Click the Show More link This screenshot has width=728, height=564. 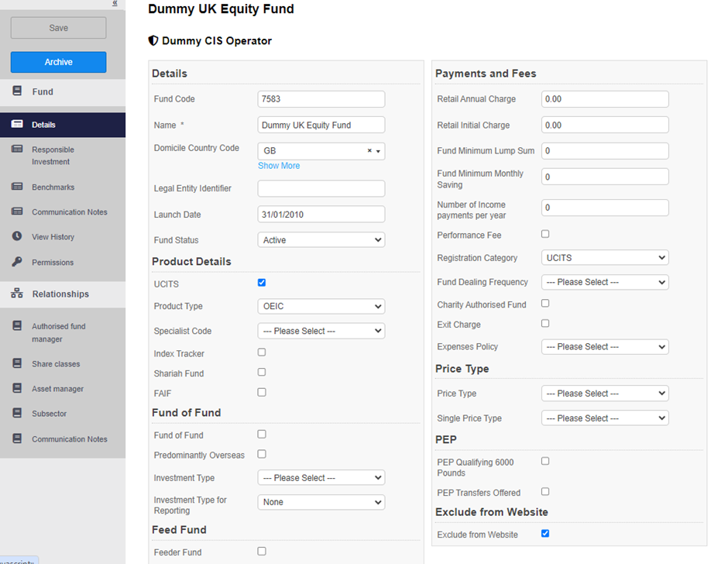point(279,166)
